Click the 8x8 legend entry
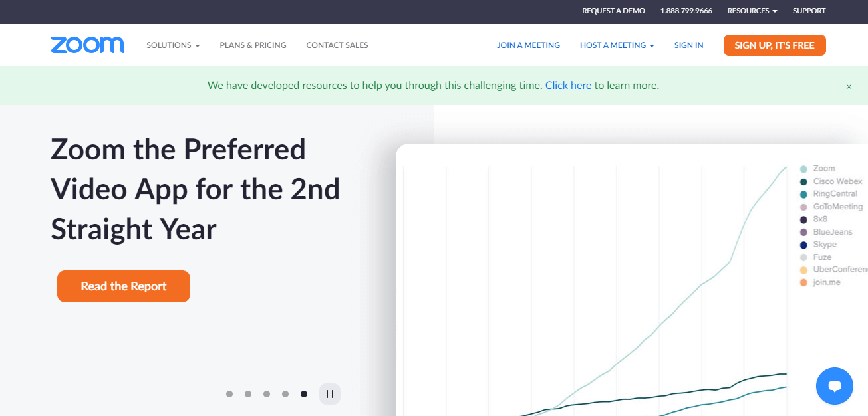This screenshot has height=416, width=868. pos(814,219)
